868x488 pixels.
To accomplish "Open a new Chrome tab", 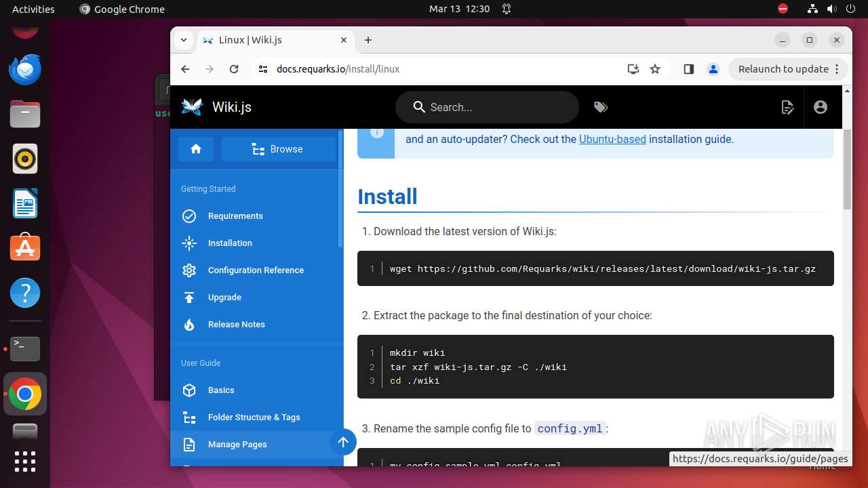I will 368,40.
